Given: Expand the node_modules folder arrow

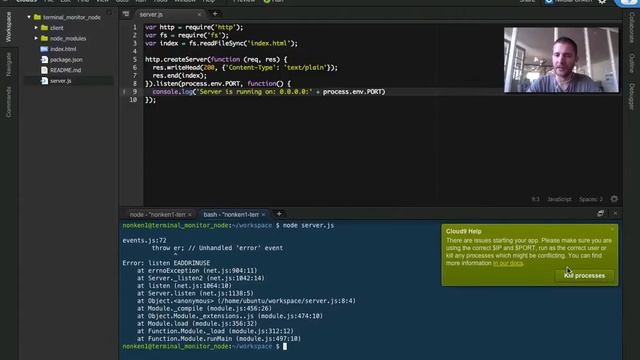Looking at the screenshot, I should coord(36,38).
